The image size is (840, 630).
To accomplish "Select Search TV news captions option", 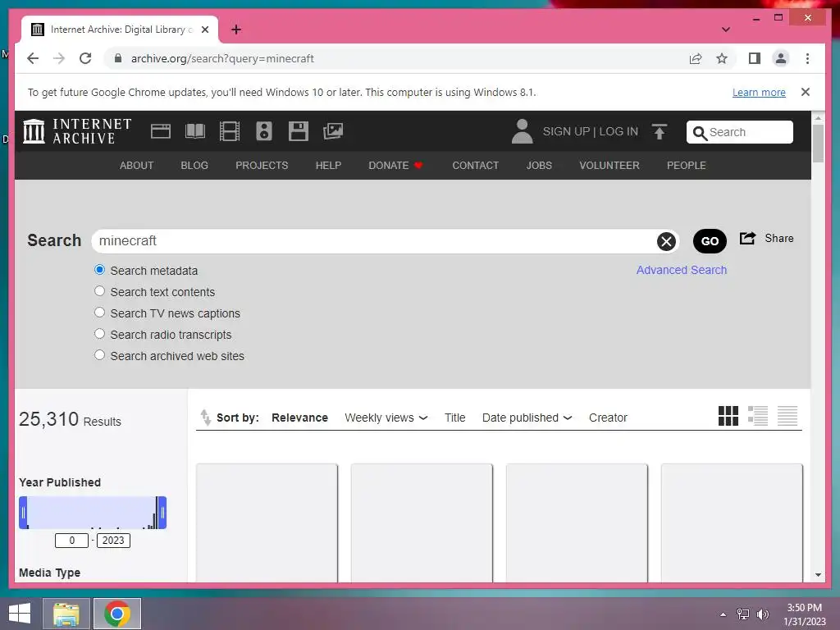I will [99, 313].
